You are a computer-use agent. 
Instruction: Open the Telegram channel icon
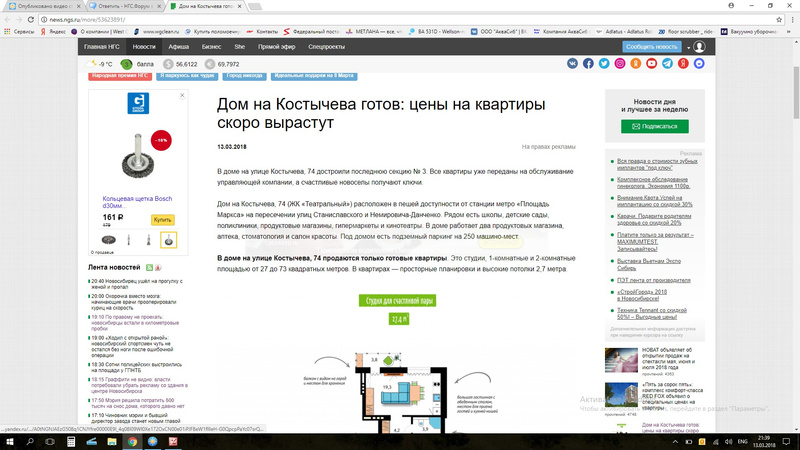667,63
